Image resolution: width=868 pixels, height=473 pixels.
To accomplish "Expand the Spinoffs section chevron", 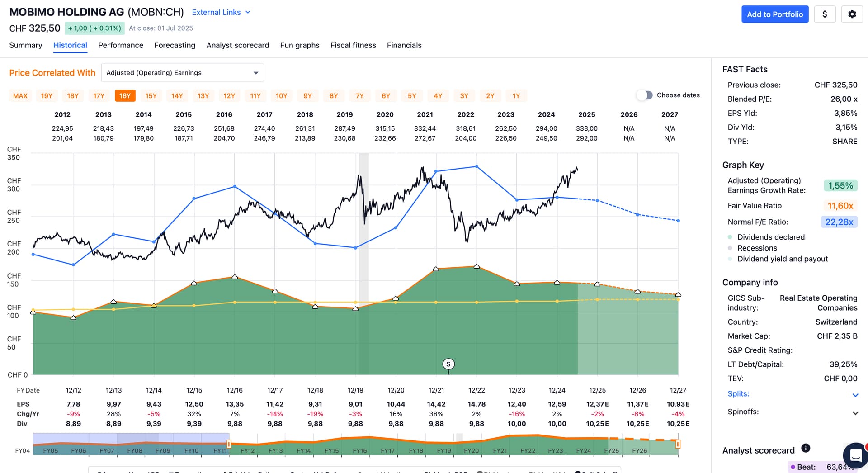I will pyautogui.click(x=855, y=413).
